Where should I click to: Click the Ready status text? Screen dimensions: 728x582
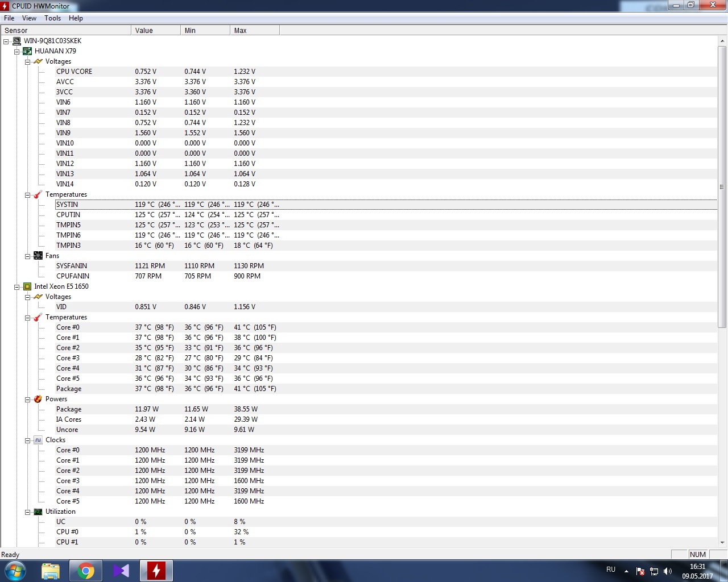[10, 555]
